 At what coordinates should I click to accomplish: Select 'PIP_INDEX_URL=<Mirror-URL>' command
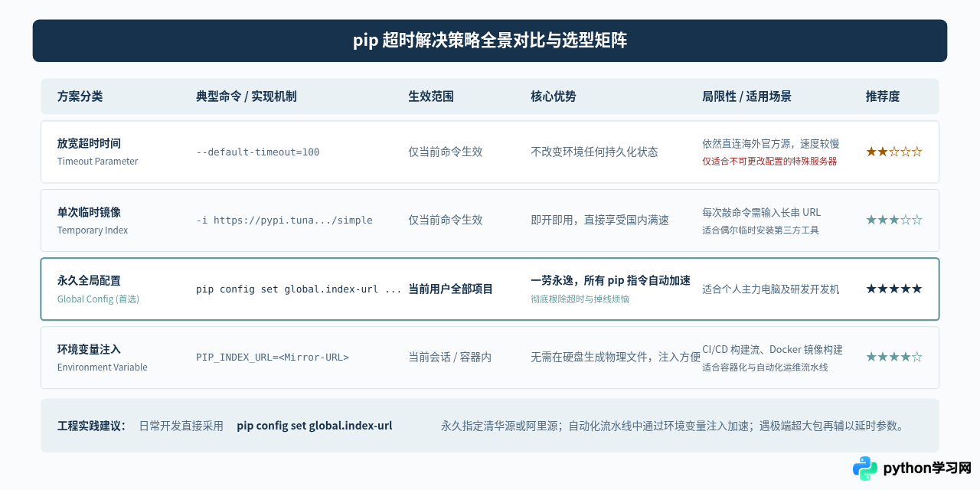coord(273,358)
